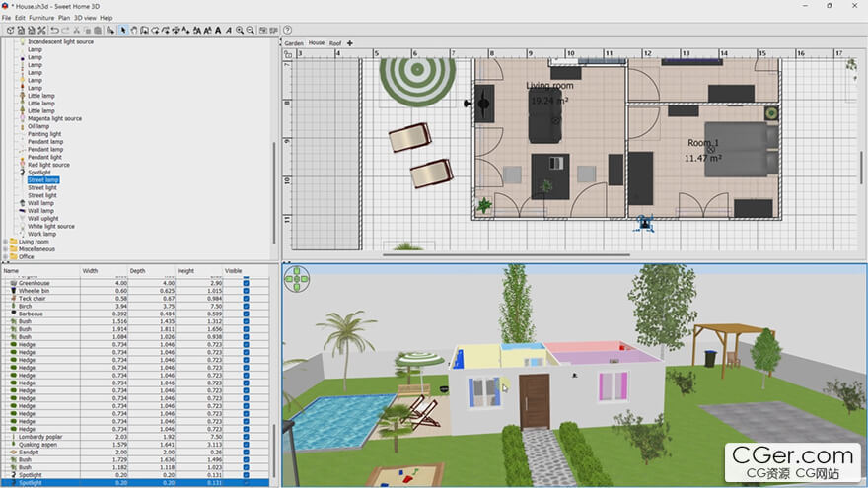Uncheck Visible checkbox for Greenhouse row
Screen dimensions: 868x488
point(246,283)
